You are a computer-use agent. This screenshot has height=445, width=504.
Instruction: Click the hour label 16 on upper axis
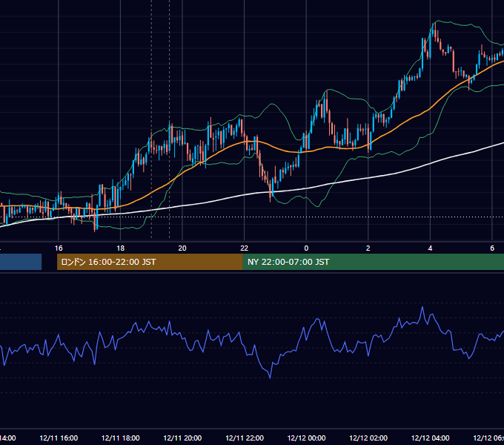click(59, 248)
